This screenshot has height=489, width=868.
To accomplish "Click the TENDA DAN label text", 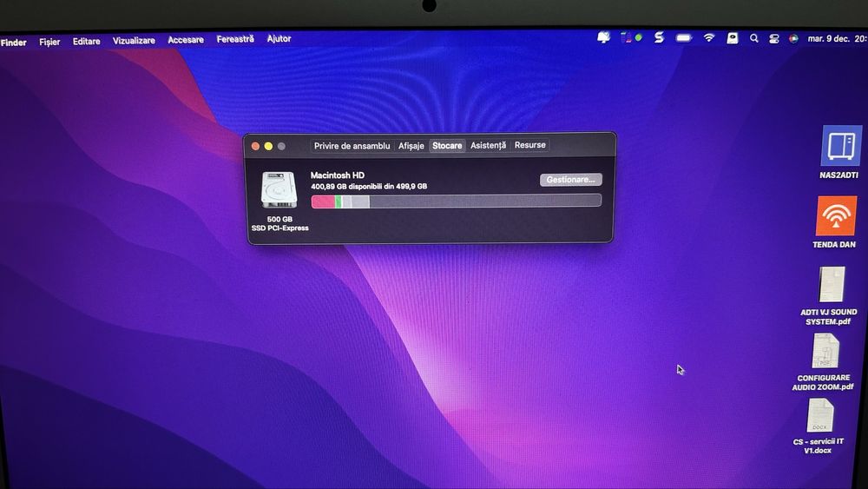I will coord(834,244).
